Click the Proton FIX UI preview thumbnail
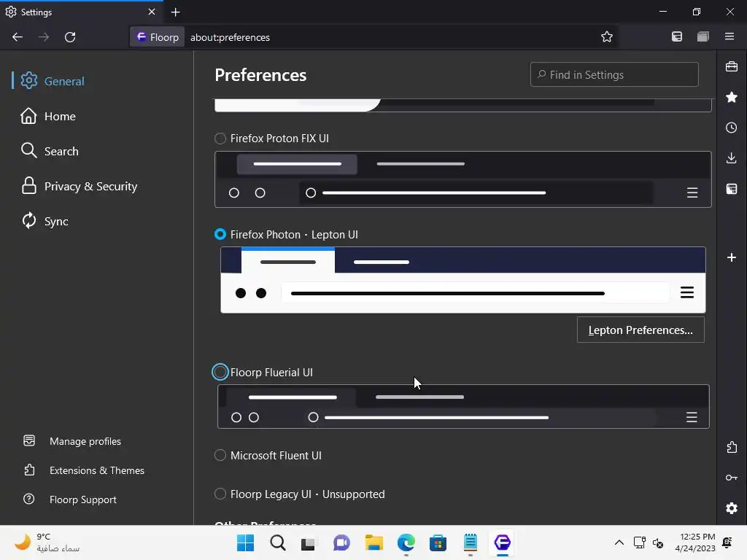 point(463,179)
